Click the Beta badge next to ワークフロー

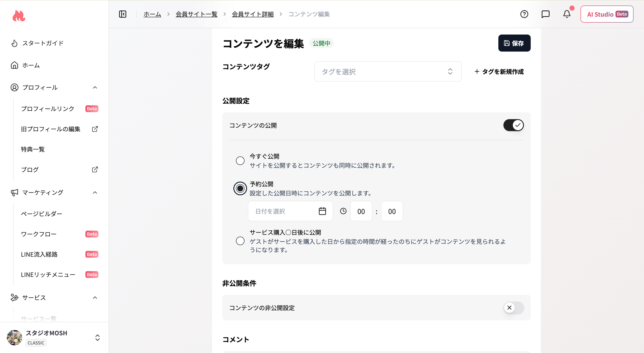(x=92, y=234)
